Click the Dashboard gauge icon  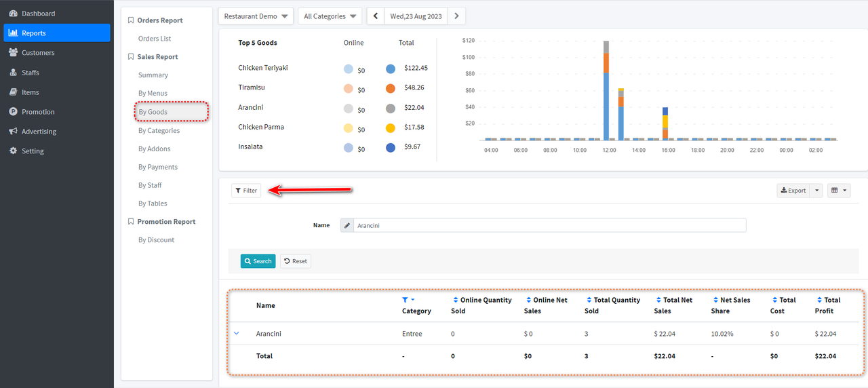14,14
